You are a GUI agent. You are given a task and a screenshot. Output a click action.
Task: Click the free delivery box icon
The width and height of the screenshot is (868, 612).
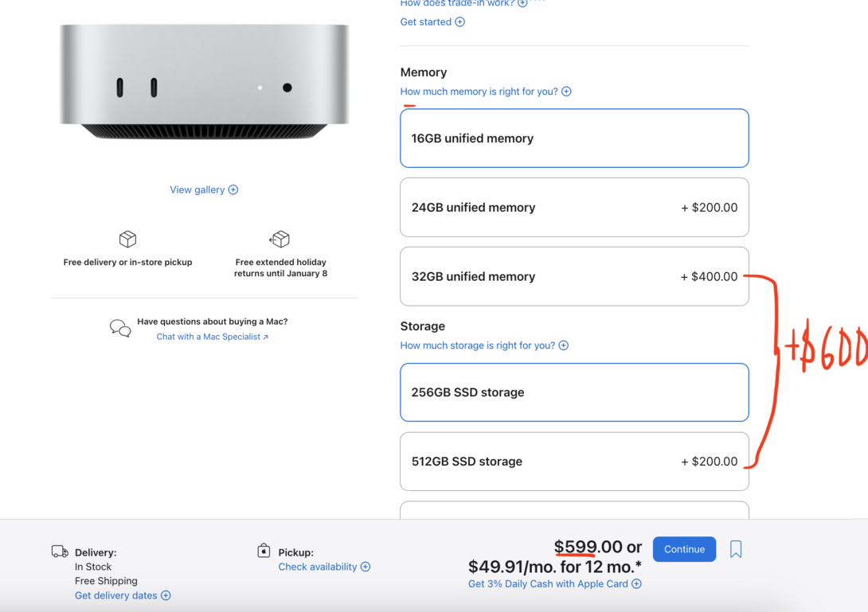(127, 239)
